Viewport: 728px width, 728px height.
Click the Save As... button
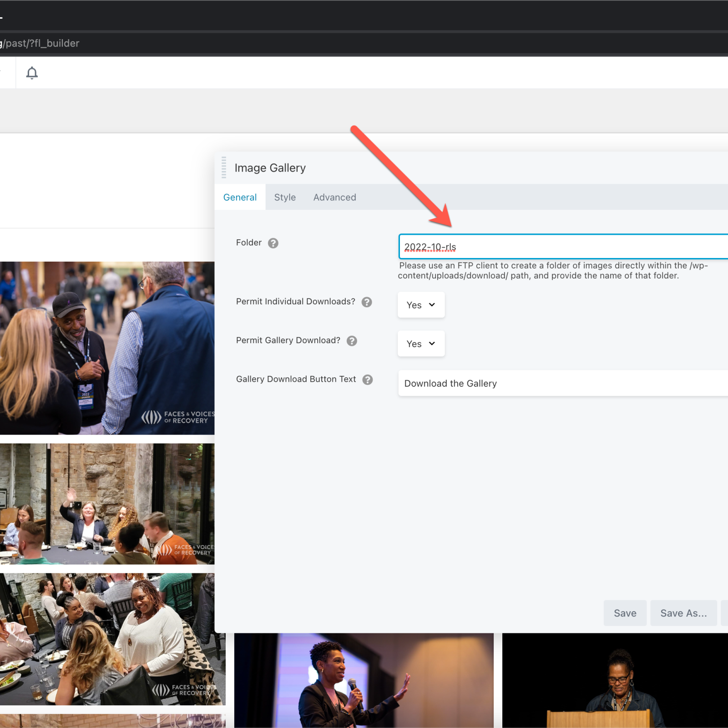point(683,613)
